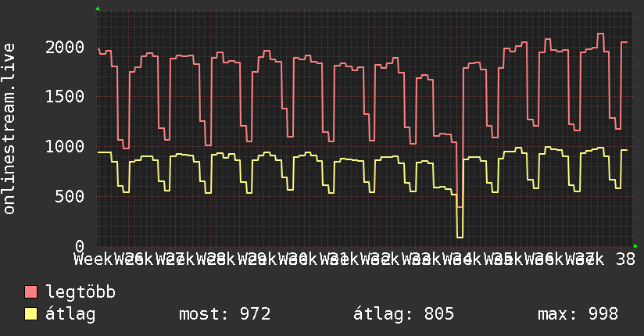Image resolution: width=644 pixels, height=336 pixels.
Task: Click the 38 x-axis week label
Action: click(x=625, y=259)
